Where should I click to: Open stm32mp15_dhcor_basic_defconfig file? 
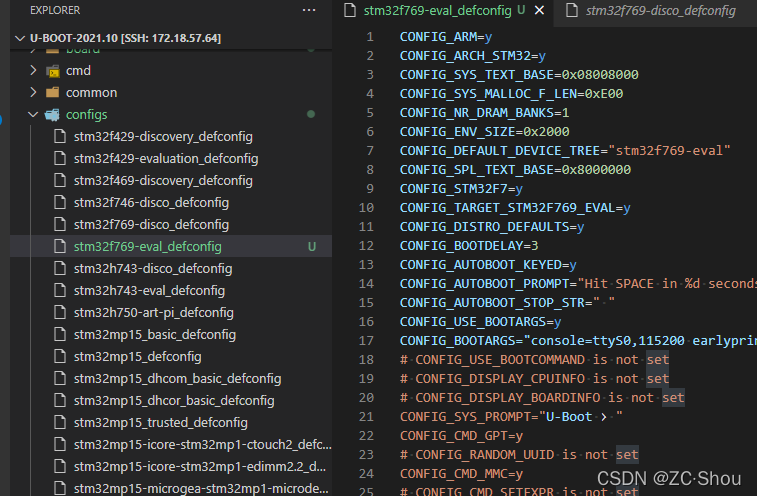pyautogui.click(x=174, y=400)
